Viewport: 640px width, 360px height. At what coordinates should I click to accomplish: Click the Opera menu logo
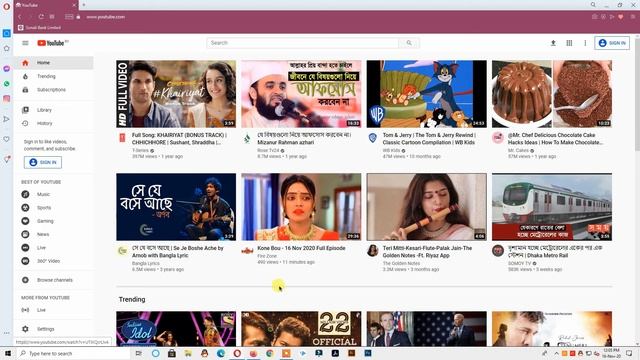(x=6, y=6)
